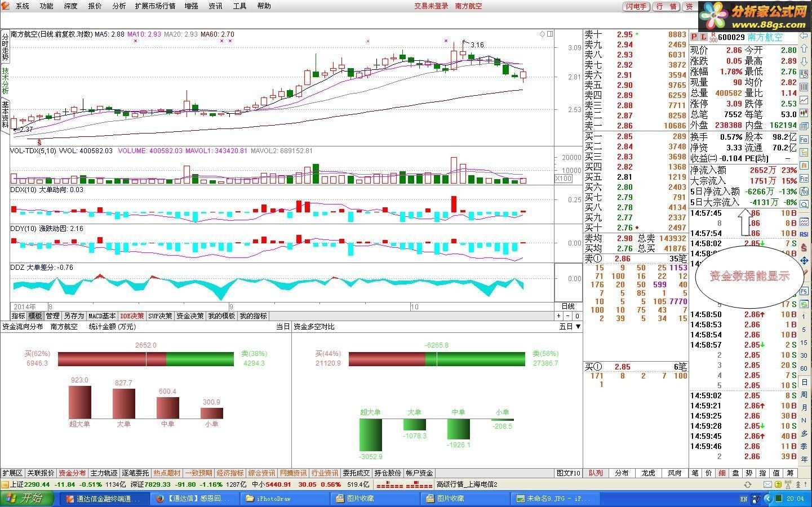Screen dimensions: 812x507
Task: Click the S marker below the chart
Action: [x=39, y=143]
